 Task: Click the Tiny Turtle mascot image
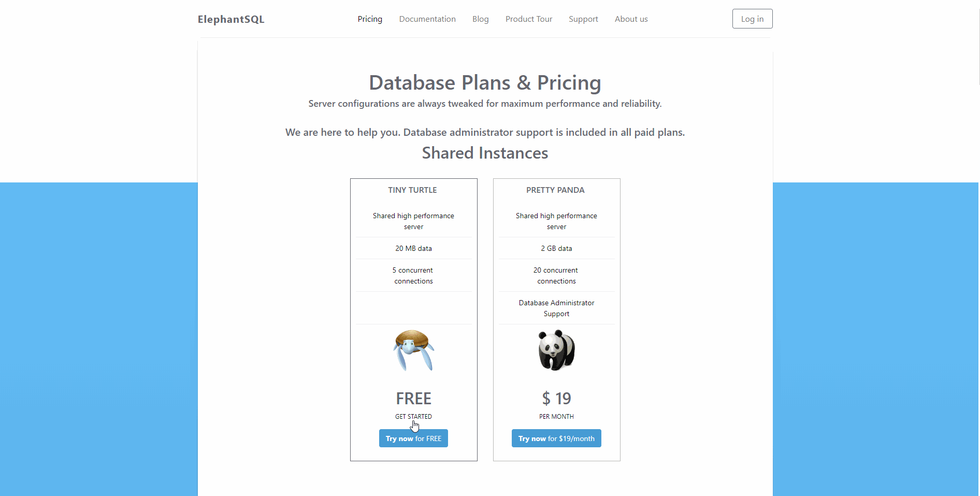point(413,350)
